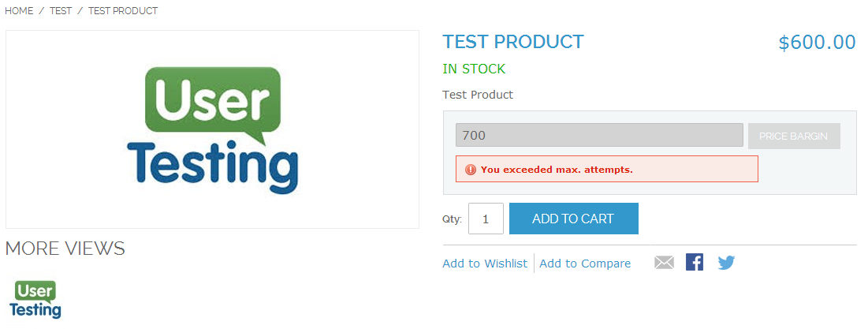The height and width of the screenshot is (329, 868).
Task: Share product on Facebook
Action: click(695, 263)
